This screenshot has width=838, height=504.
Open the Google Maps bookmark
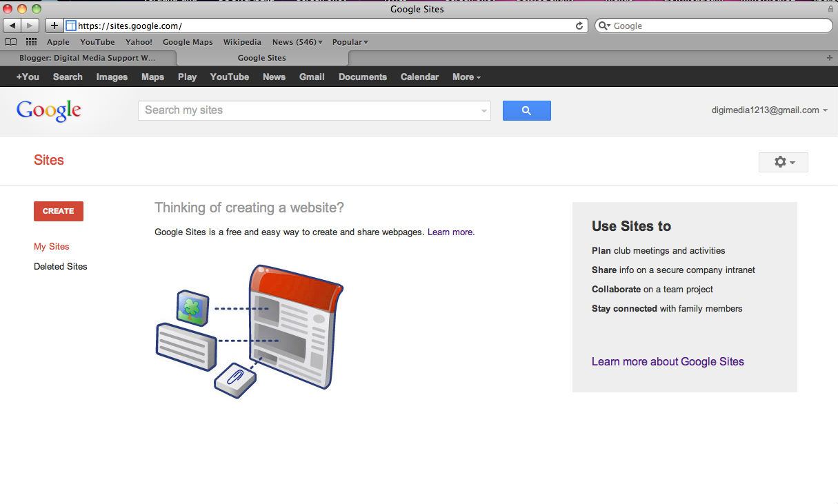188,42
